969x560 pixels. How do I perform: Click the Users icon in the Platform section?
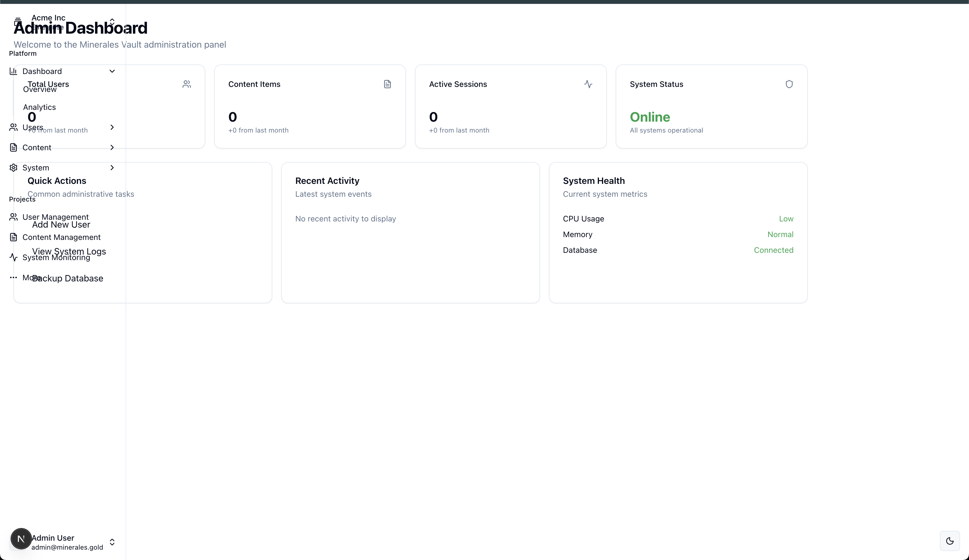point(13,127)
